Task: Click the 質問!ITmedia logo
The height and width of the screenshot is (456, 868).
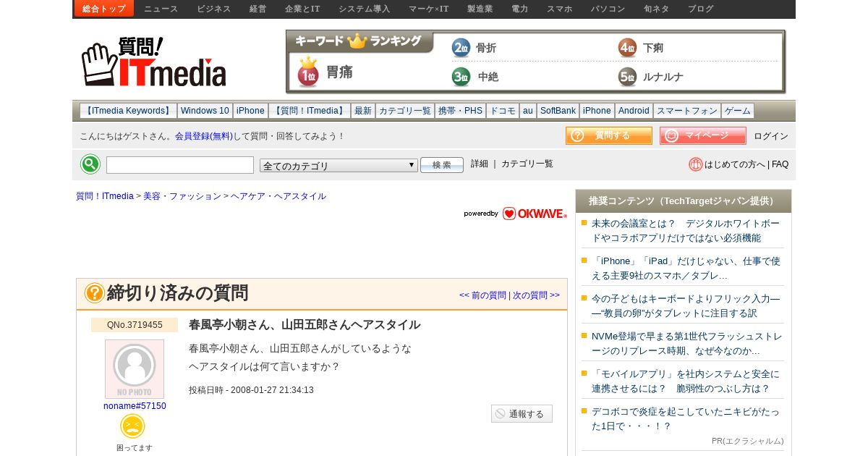Action: point(153,62)
